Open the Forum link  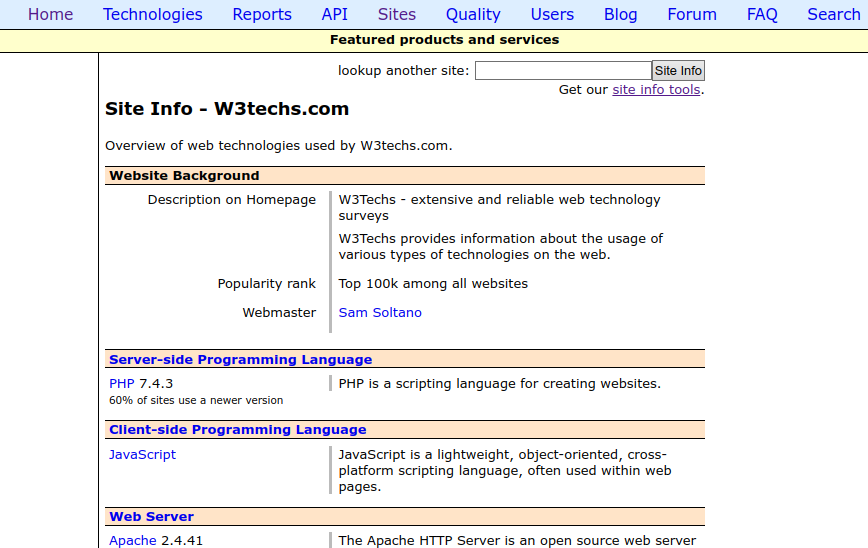(692, 14)
